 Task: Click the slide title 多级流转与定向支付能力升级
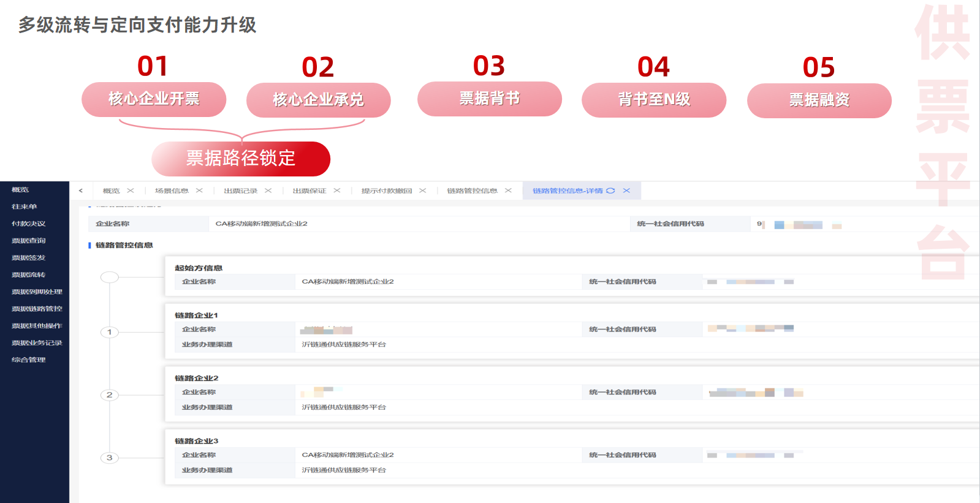click(x=137, y=25)
